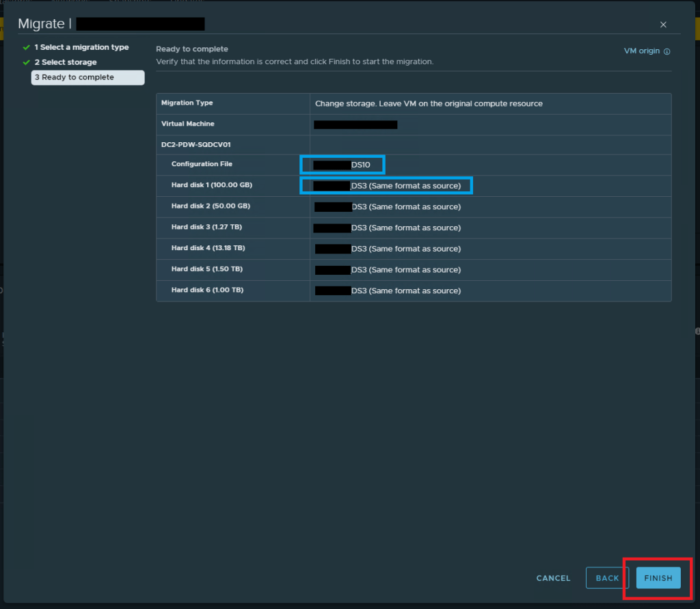Select the Hard disk 5 (1.50 TB) row
Image resolution: width=700 pixels, height=609 pixels.
(x=206, y=269)
